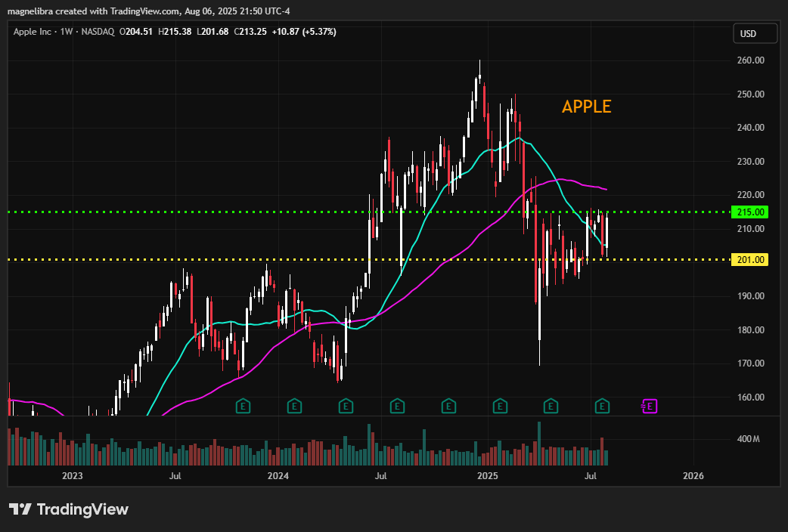Viewport: 788px width, 532px height.
Task: Click the 180.00 price axis label
Action: tap(751, 330)
